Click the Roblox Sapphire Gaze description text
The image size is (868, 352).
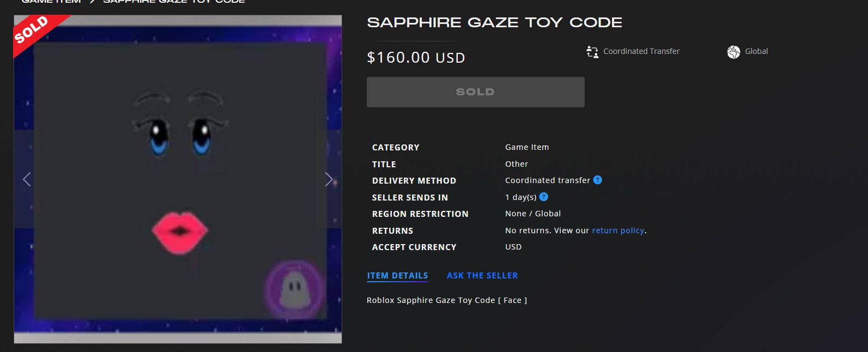(x=447, y=300)
